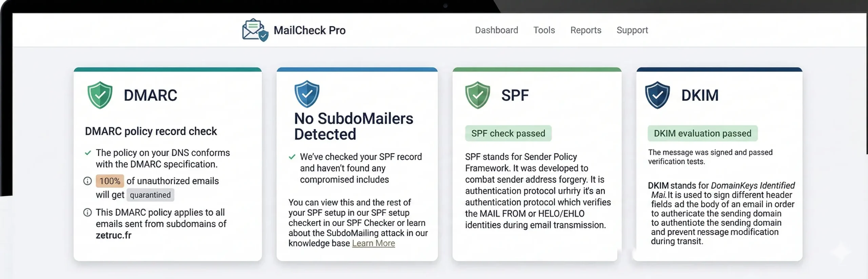Click green checkmark next to DNS policy conforms
This screenshot has width=868, height=279.
88,153
